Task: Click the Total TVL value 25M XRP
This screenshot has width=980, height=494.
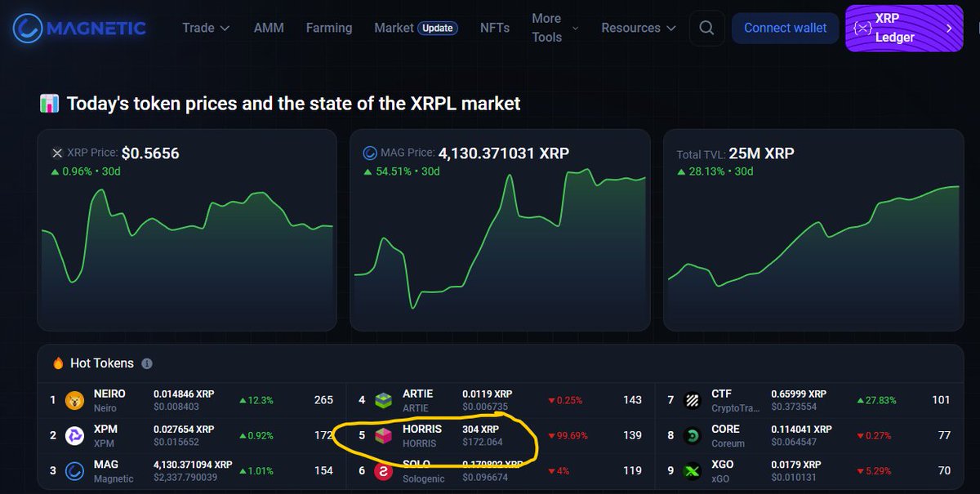Action: (x=762, y=153)
